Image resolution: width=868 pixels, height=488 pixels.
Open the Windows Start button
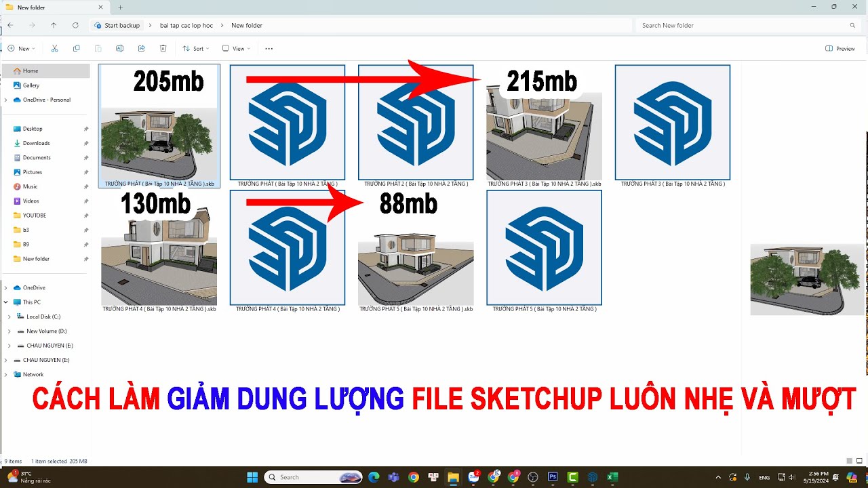(x=252, y=477)
